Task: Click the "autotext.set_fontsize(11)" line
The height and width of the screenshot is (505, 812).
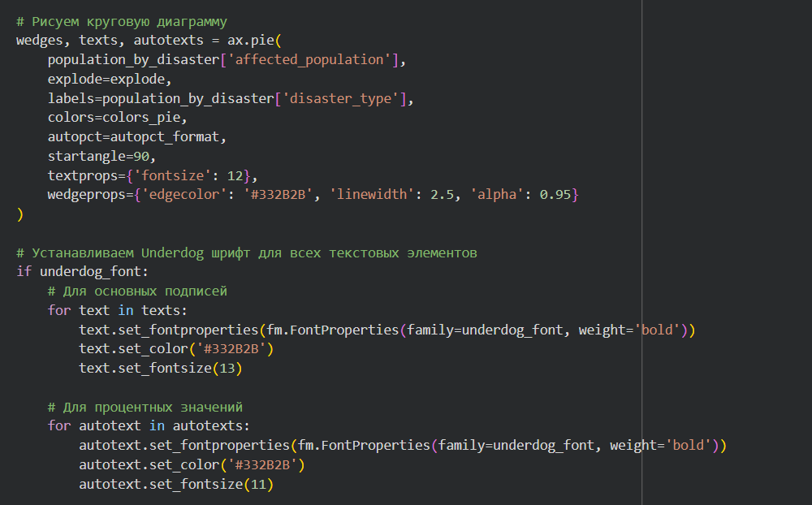Action: 176,484
